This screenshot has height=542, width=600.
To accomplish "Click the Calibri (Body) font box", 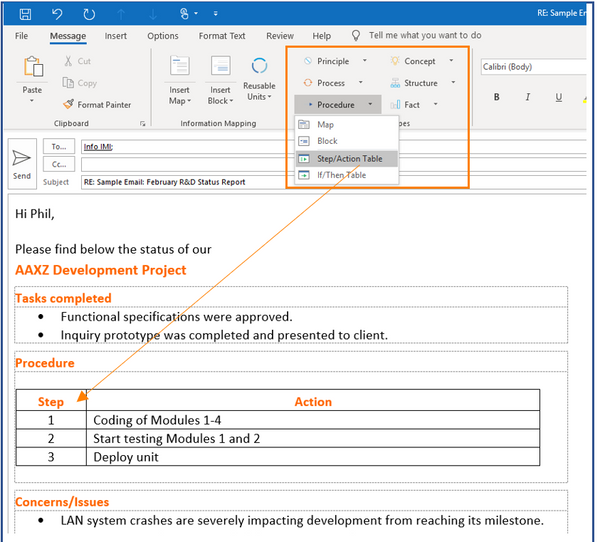I will [533, 67].
